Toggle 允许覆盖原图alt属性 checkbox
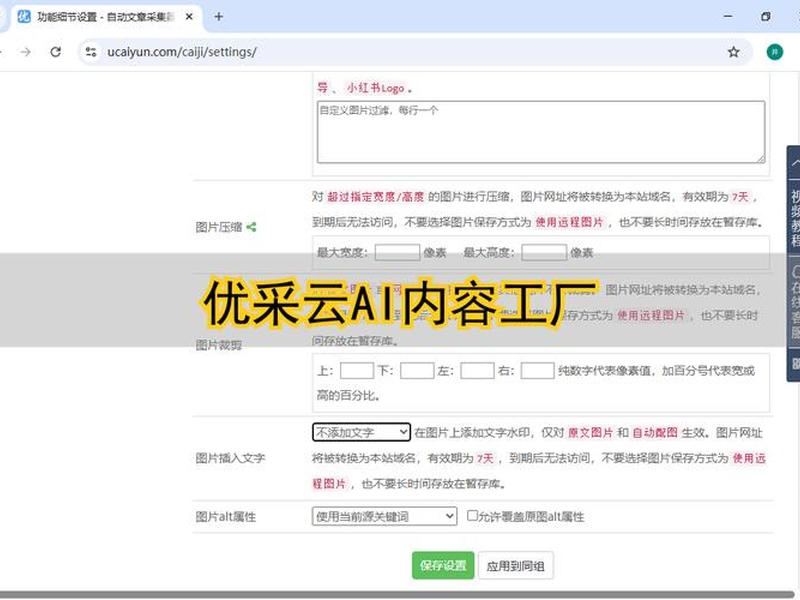The height and width of the screenshot is (600, 800). point(472,515)
